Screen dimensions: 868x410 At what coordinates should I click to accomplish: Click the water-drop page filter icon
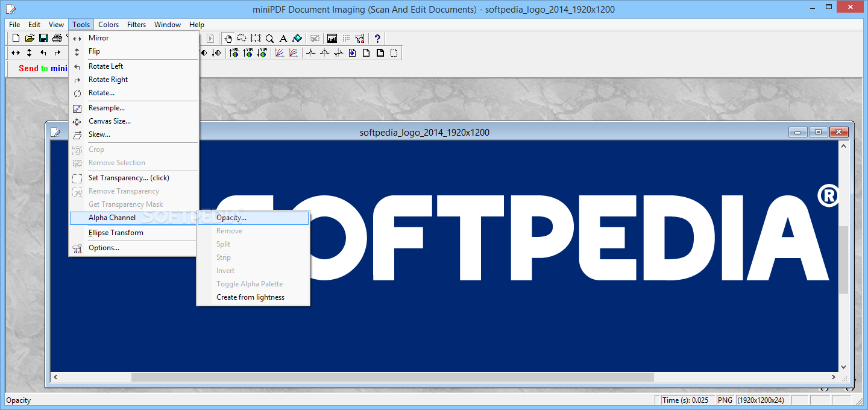pos(352,52)
